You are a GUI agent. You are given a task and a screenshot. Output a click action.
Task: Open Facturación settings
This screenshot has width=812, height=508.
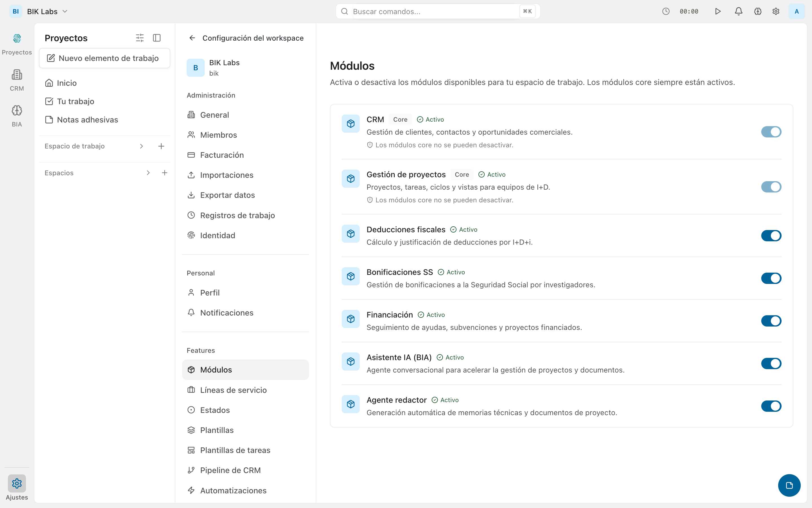click(245, 155)
